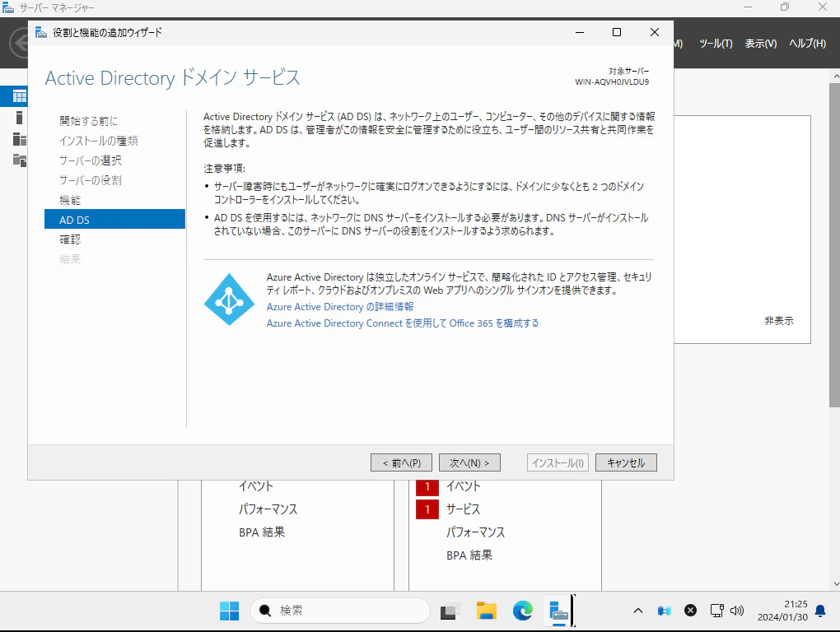Open Dashboard icon in Server Manager sidebar
The width and height of the screenshot is (840, 632).
(19, 96)
